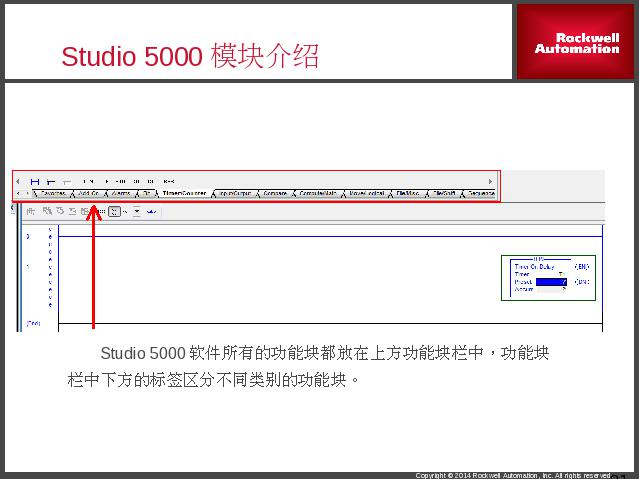Select the Timer On Delay block

(x=548, y=278)
